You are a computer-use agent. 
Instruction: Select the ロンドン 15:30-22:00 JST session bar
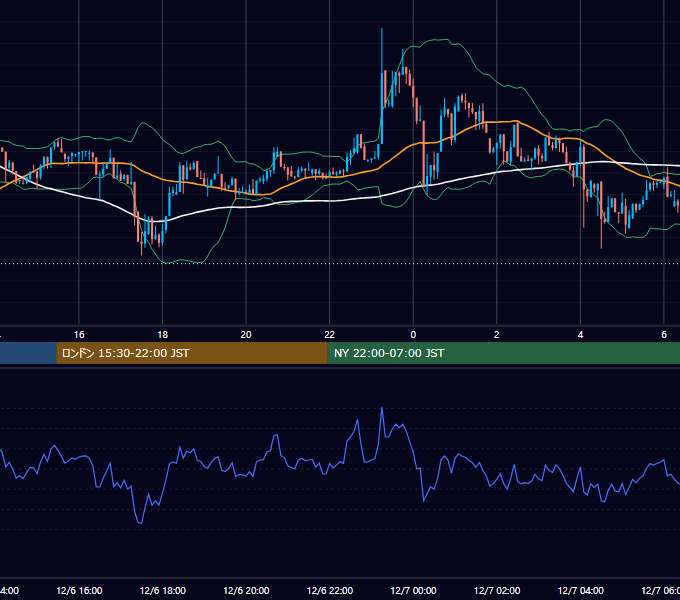pos(192,353)
